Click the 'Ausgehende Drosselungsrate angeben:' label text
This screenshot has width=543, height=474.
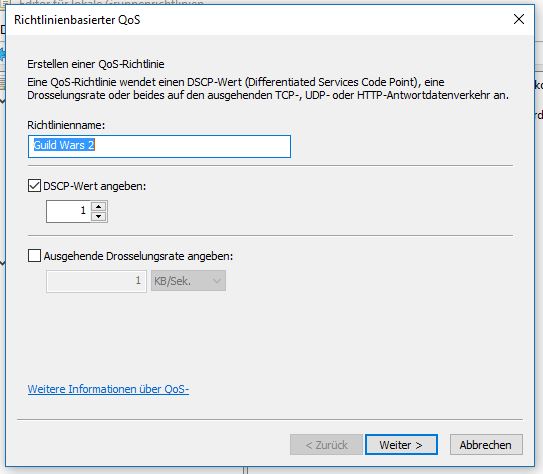click(x=139, y=256)
